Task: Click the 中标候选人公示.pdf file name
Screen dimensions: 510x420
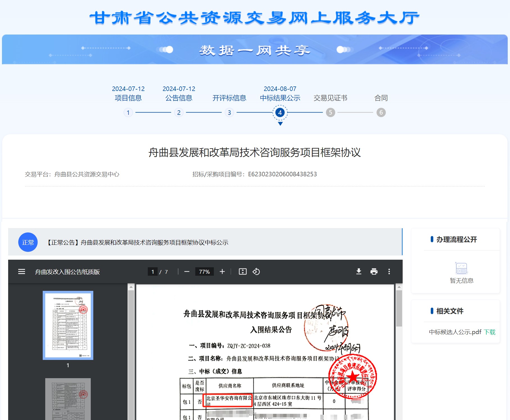Action: point(455,332)
